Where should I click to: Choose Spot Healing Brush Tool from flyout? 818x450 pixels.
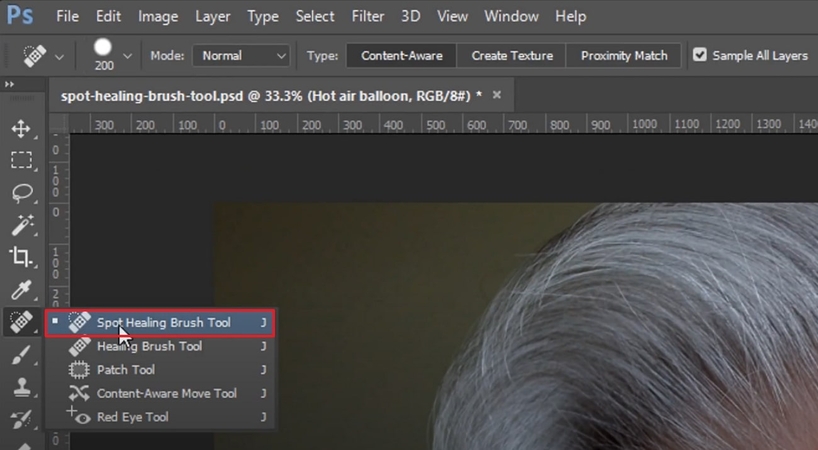point(159,323)
